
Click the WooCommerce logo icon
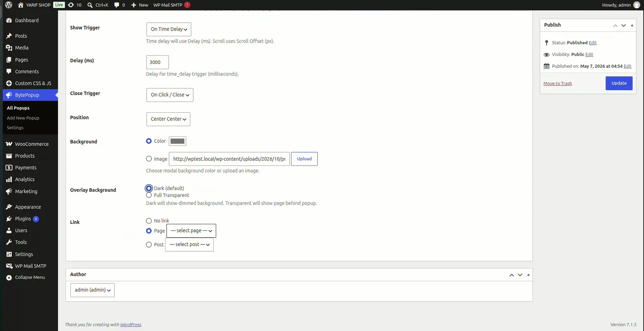point(9,144)
